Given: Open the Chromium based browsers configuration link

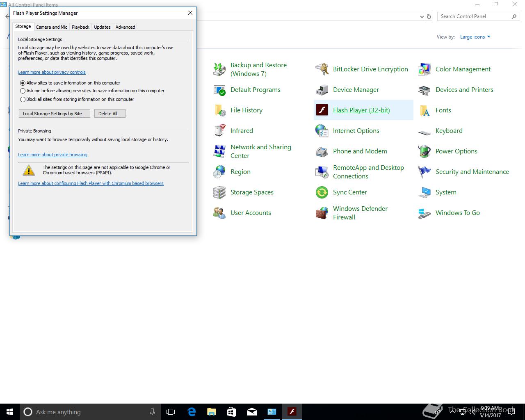Looking at the screenshot, I should coord(91,183).
